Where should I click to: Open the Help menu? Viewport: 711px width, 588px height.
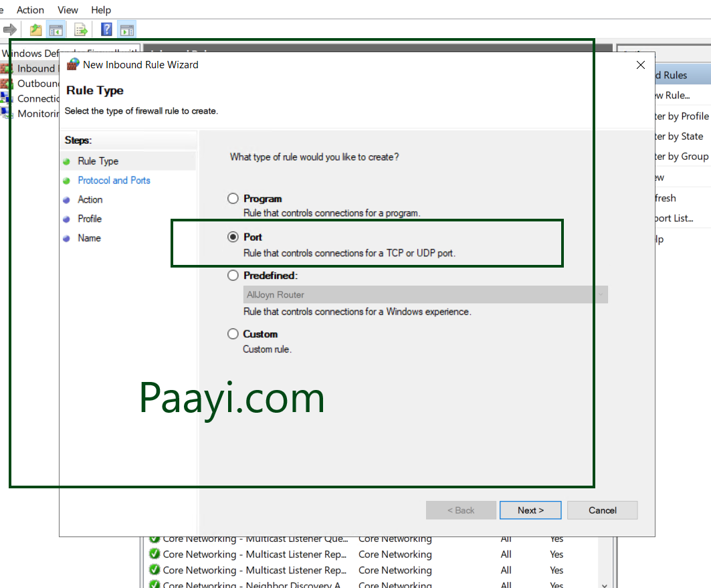tap(101, 10)
